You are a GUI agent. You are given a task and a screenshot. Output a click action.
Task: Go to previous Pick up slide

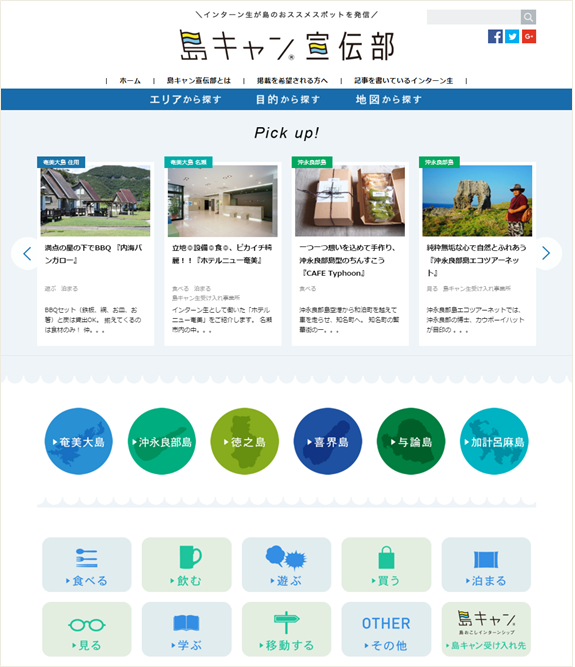(x=27, y=254)
